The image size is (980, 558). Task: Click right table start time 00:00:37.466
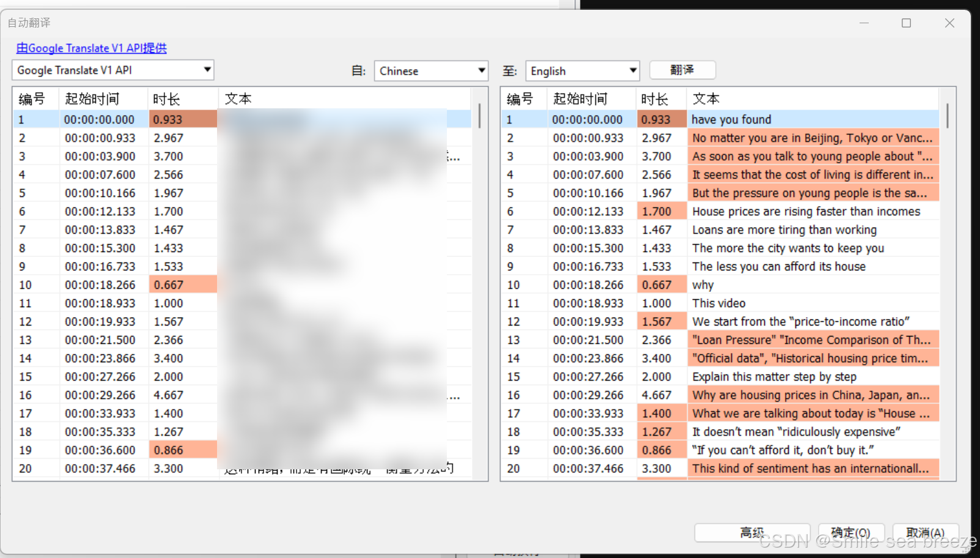[x=588, y=468]
